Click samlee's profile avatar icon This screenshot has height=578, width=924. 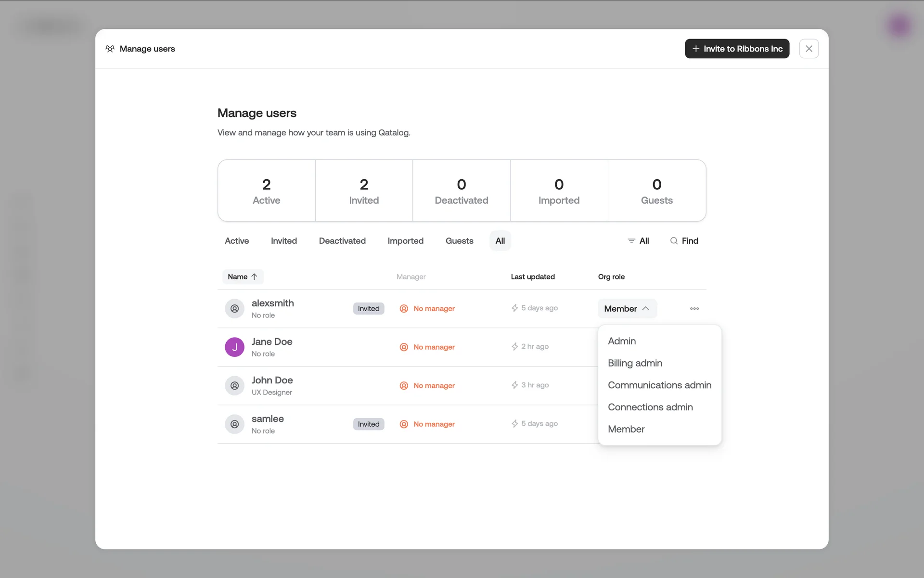(x=234, y=424)
